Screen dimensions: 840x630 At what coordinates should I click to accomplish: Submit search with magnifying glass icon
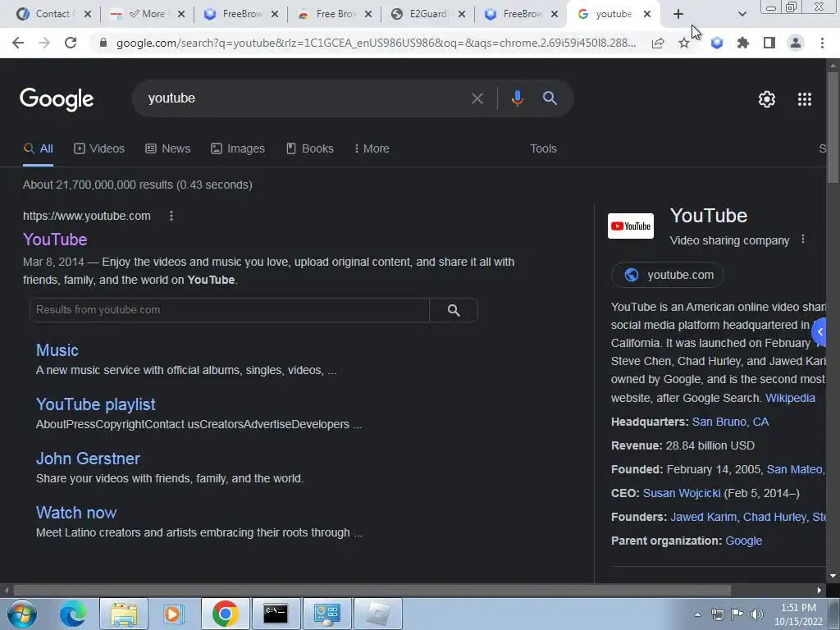coord(550,98)
